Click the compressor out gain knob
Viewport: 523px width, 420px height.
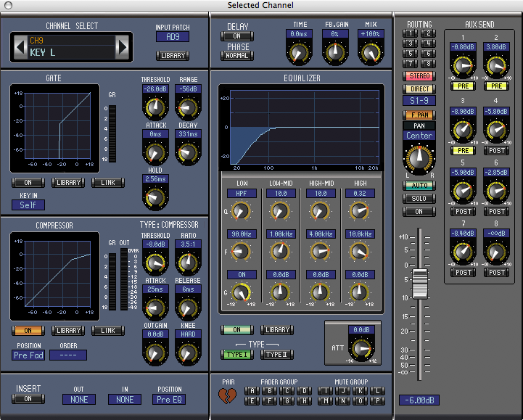[x=155, y=353]
